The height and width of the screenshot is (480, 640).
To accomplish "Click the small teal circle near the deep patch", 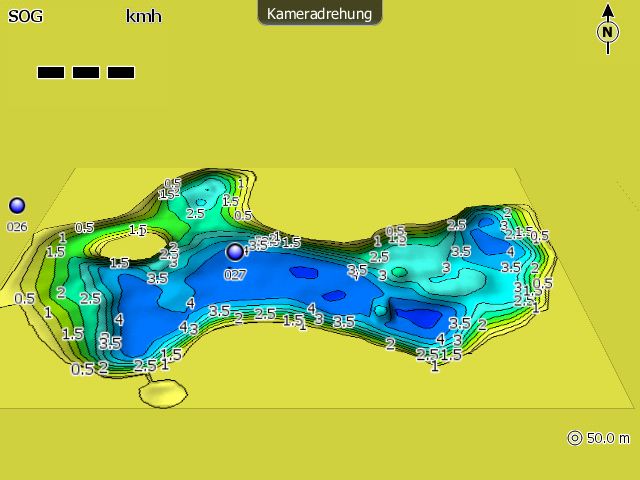I will 380,310.
